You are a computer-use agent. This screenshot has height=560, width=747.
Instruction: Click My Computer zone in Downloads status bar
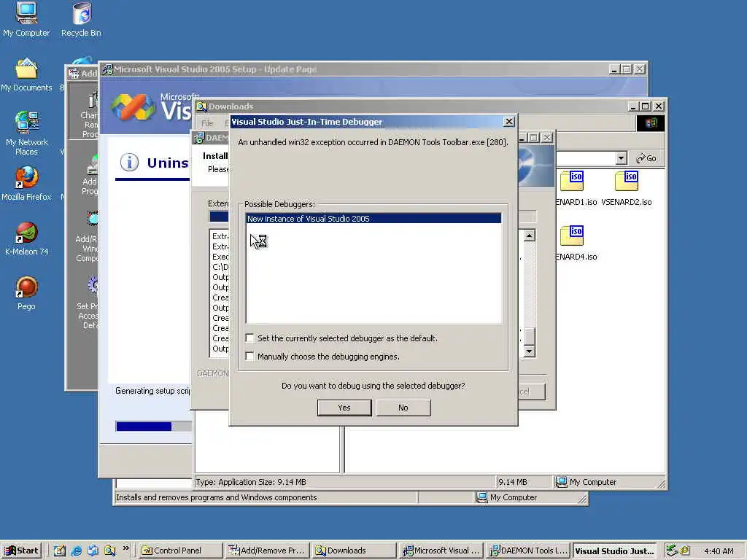pyautogui.click(x=587, y=482)
